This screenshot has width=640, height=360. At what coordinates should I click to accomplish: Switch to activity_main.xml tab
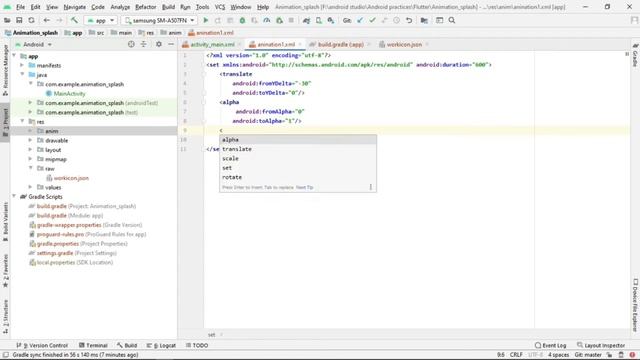(212, 44)
